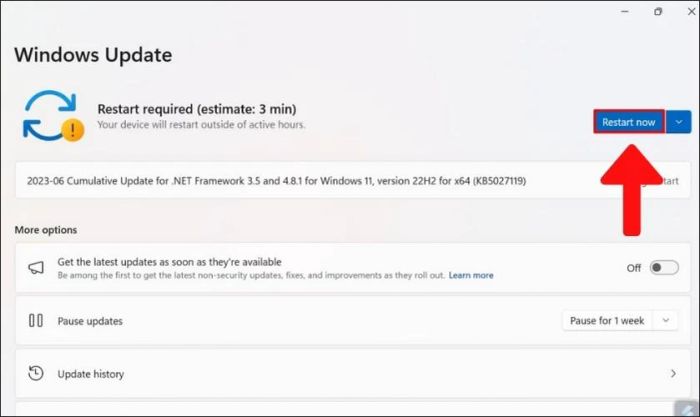Image resolution: width=700 pixels, height=417 pixels.
Task: Click the restart outside active hours message
Action: click(201, 125)
